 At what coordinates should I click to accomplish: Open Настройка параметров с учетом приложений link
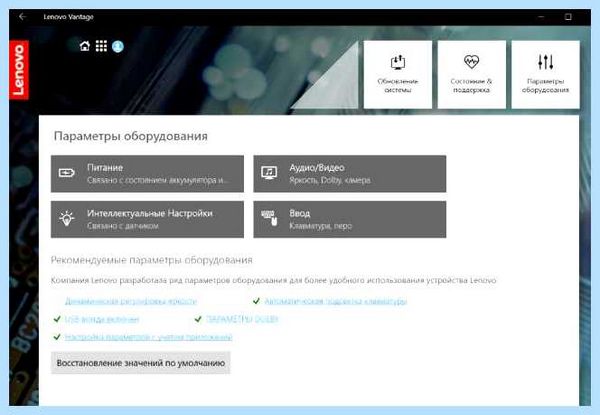(x=148, y=337)
